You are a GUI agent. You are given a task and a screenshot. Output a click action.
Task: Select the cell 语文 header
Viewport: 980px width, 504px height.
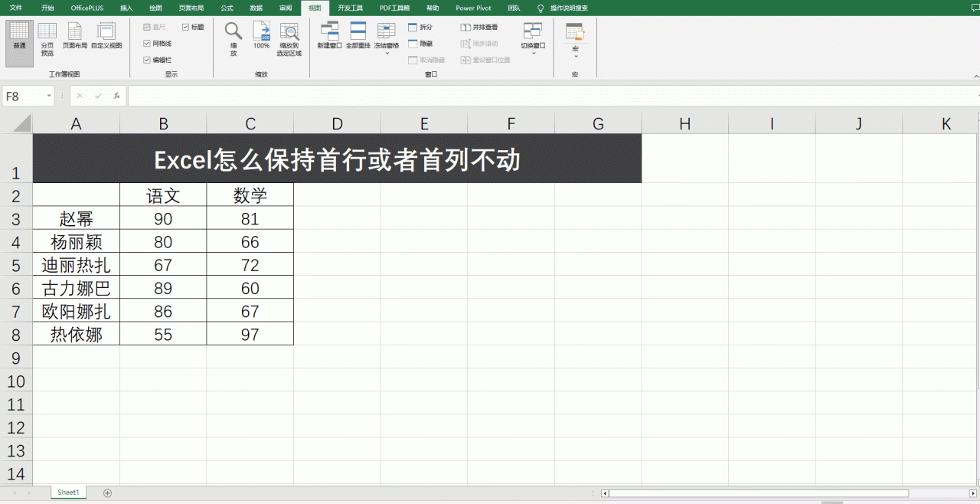163,195
